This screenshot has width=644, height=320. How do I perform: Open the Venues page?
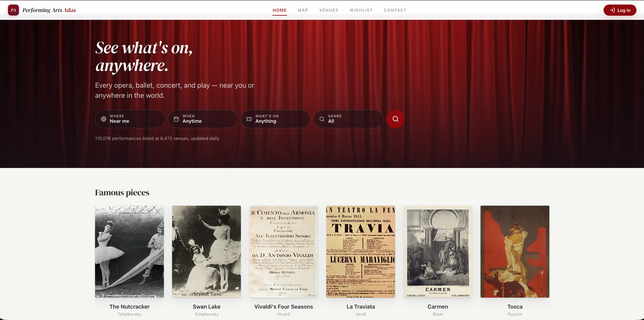click(x=329, y=10)
